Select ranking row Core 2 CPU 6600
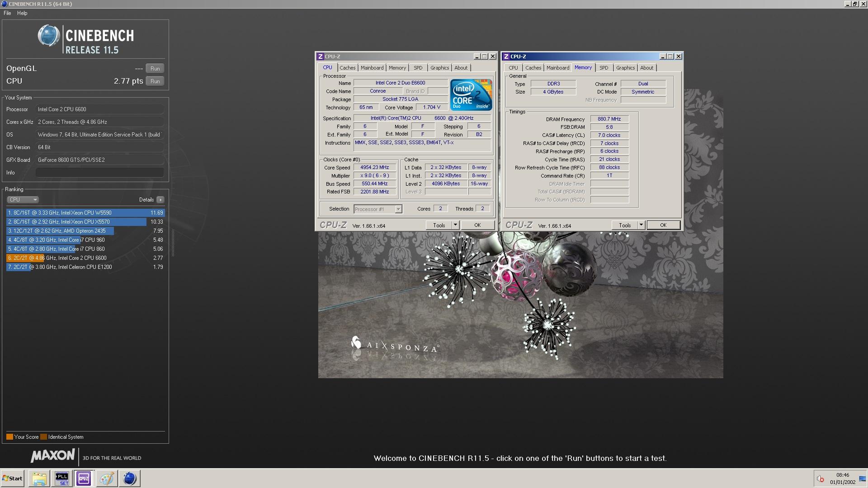868x488 pixels. click(85, 258)
